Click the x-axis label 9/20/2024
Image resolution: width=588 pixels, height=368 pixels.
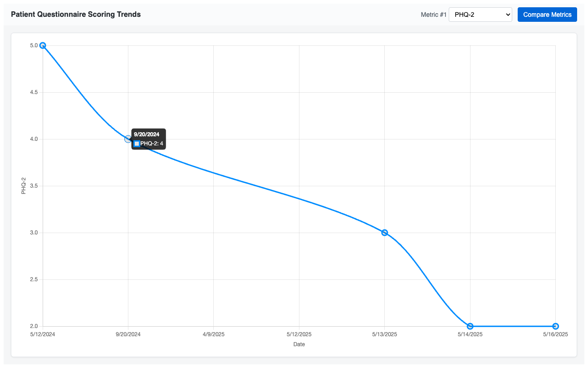click(128, 334)
